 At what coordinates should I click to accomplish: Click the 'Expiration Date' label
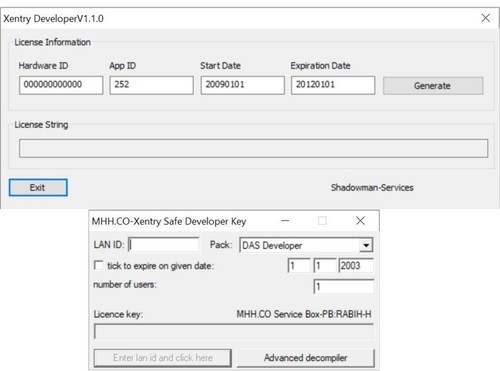[320, 66]
